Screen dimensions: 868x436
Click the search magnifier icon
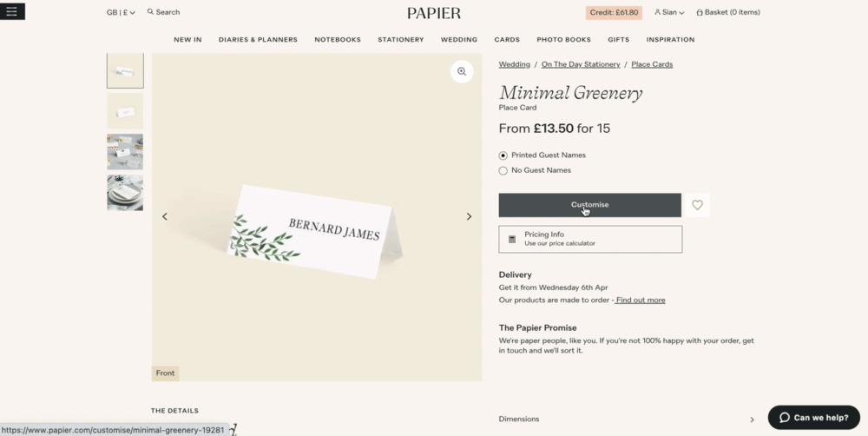150,11
